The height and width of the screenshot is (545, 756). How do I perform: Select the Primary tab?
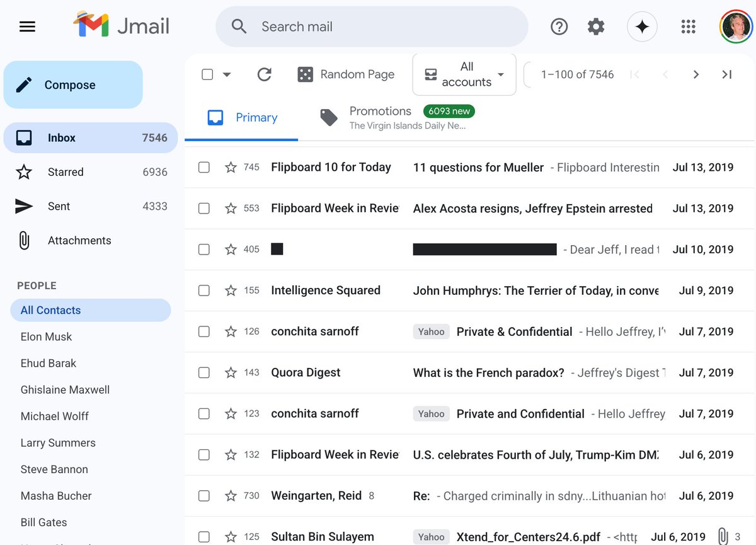click(243, 117)
